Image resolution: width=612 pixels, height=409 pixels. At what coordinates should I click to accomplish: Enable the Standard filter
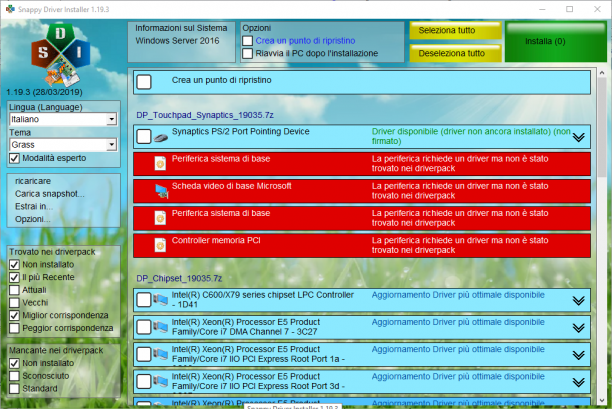pos(14,389)
